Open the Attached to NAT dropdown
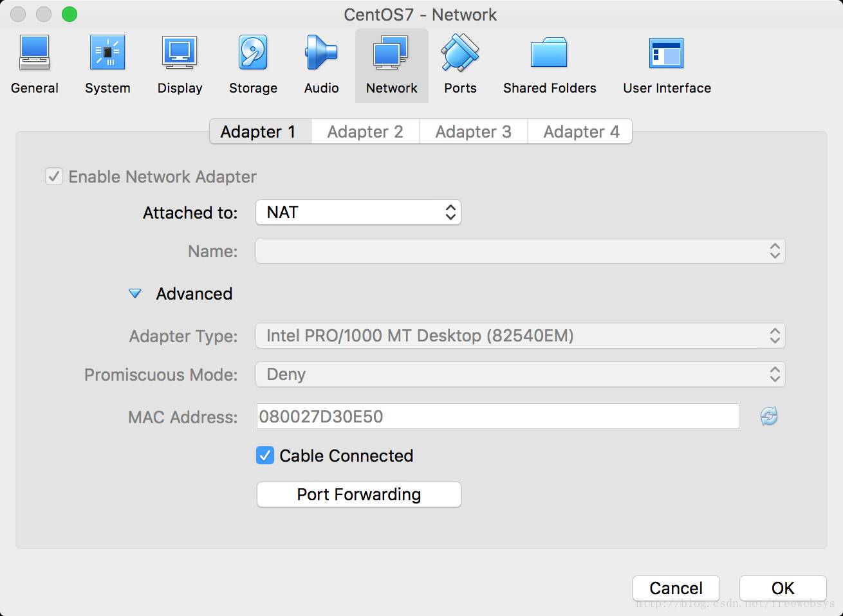This screenshot has height=616, width=843. [358, 212]
